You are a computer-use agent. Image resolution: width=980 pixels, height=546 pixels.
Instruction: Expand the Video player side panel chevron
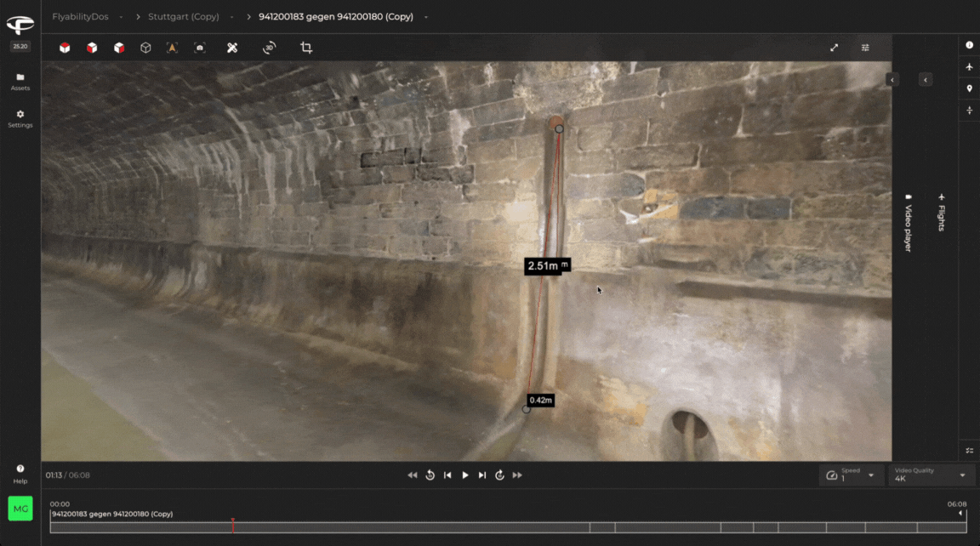[892, 79]
